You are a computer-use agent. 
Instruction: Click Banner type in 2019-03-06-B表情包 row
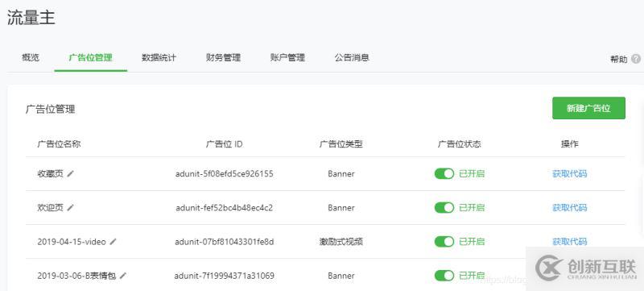pyautogui.click(x=341, y=276)
